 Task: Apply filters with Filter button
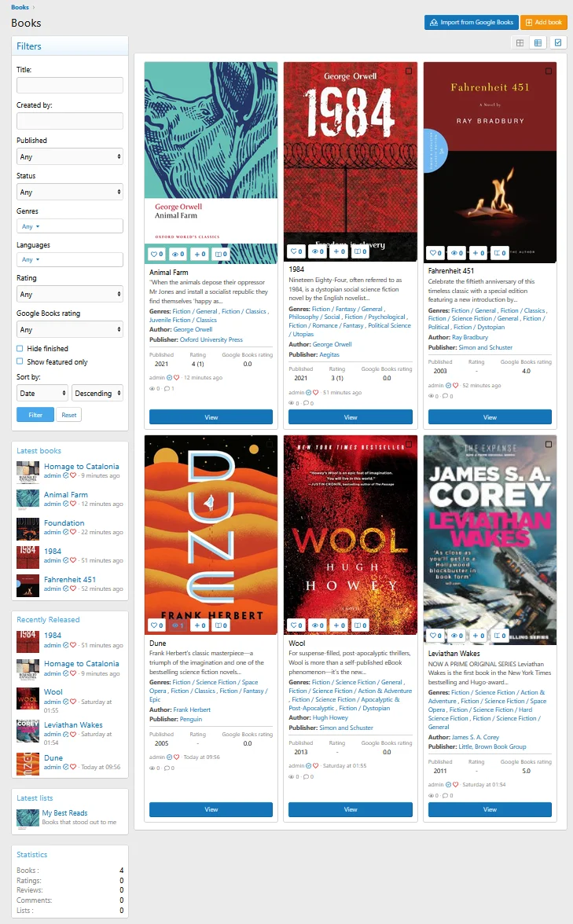35,415
